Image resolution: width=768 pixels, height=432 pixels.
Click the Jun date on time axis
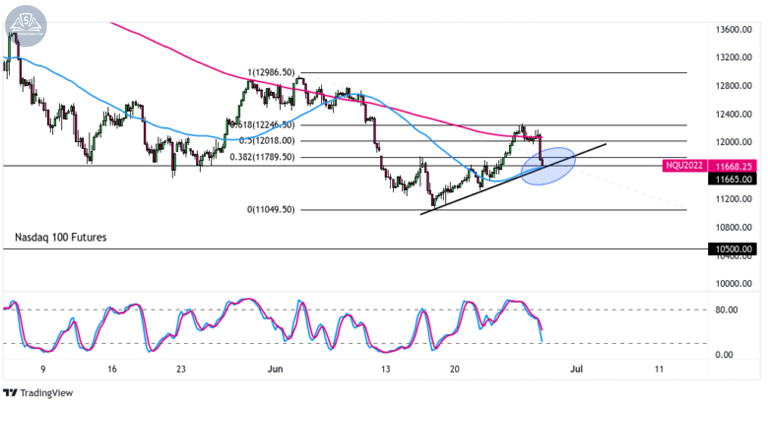coord(275,369)
